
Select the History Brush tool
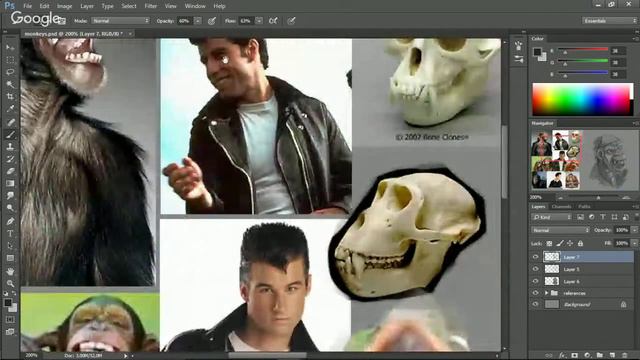pos(10,159)
